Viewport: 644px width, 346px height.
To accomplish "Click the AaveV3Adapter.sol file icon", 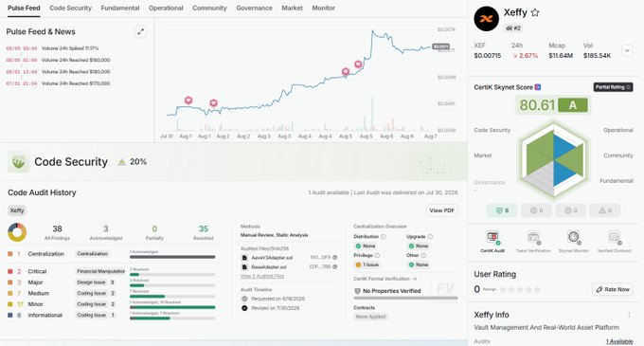I will point(244,258).
